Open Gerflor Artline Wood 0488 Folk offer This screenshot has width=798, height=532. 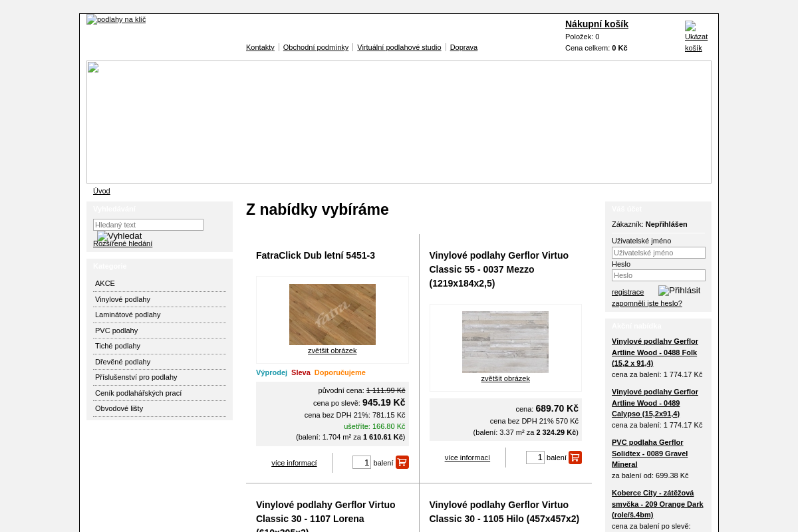(x=655, y=352)
